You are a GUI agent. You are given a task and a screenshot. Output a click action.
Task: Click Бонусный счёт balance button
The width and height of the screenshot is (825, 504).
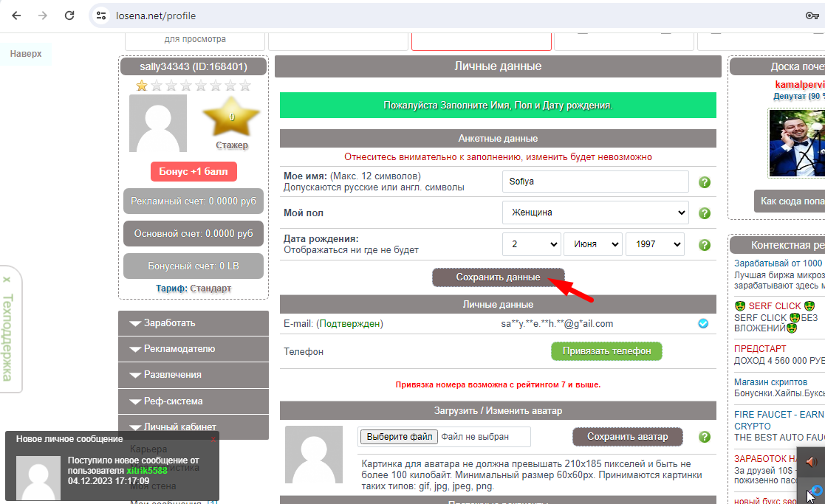194,266
